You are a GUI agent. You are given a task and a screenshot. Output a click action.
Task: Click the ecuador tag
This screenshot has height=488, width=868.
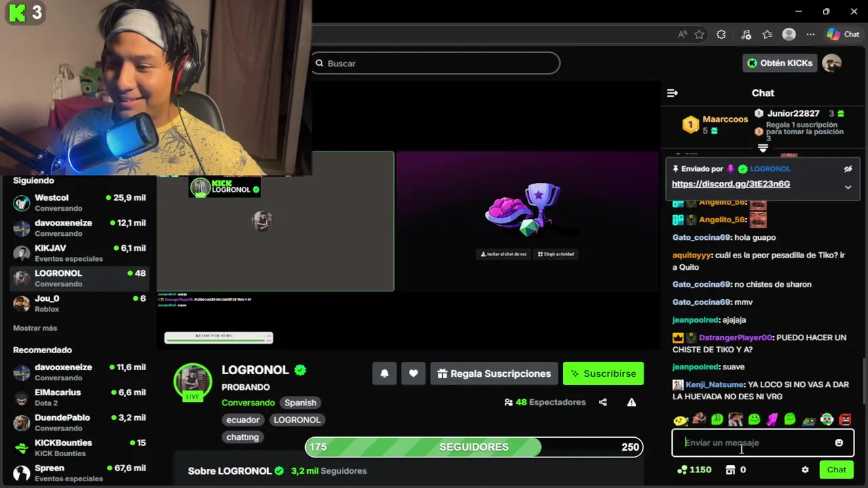[x=243, y=420]
